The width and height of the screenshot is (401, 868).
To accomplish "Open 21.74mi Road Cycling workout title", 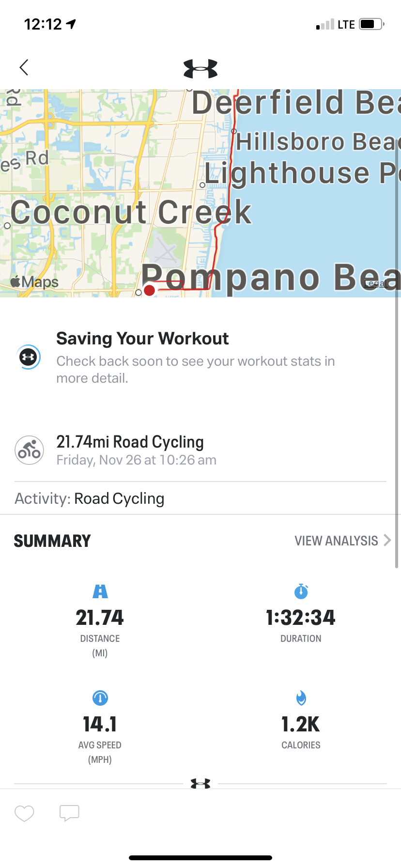I will (x=130, y=442).
